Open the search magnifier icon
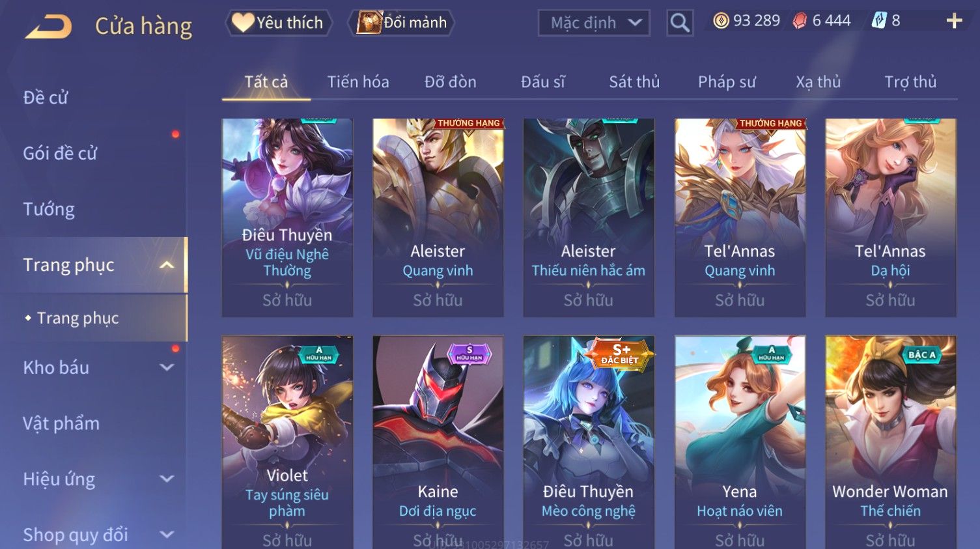This screenshot has width=980, height=549. (680, 23)
